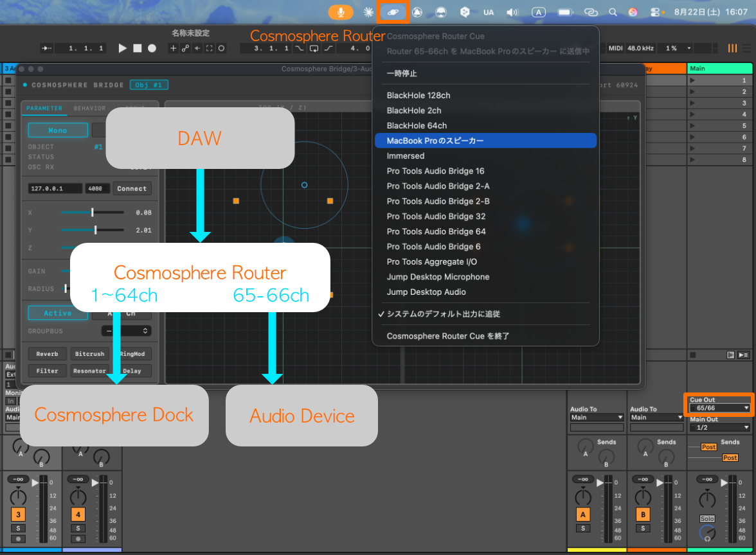
Task: Click the X position slider in Cosmosphere Bridge
Action: 92,213
